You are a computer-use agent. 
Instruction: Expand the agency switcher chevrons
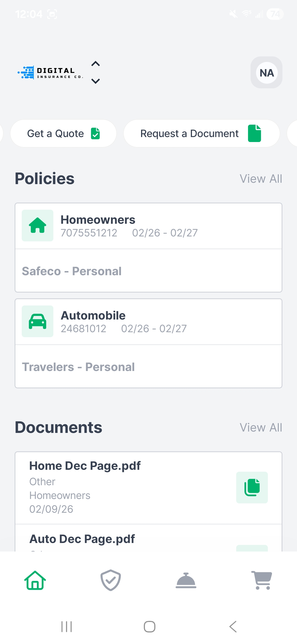[95, 72]
